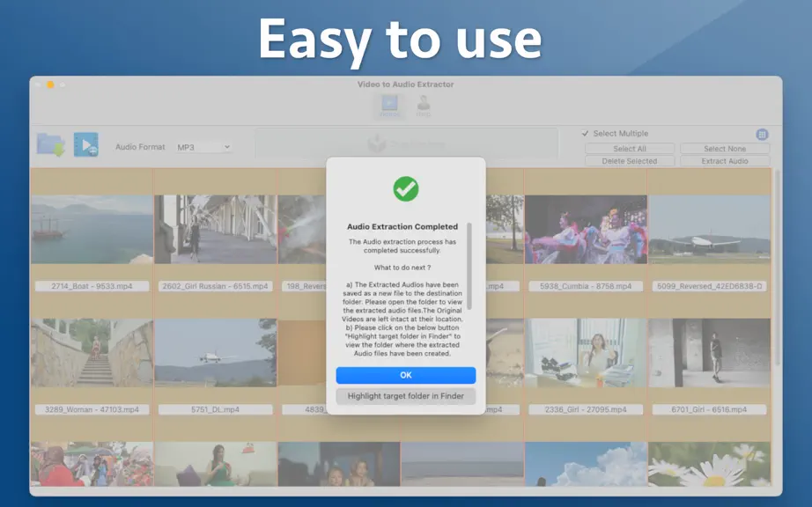The width and height of the screenshot is (812, 507).
Task: Select the colorful crowd thumbnail
Action: 92,464
